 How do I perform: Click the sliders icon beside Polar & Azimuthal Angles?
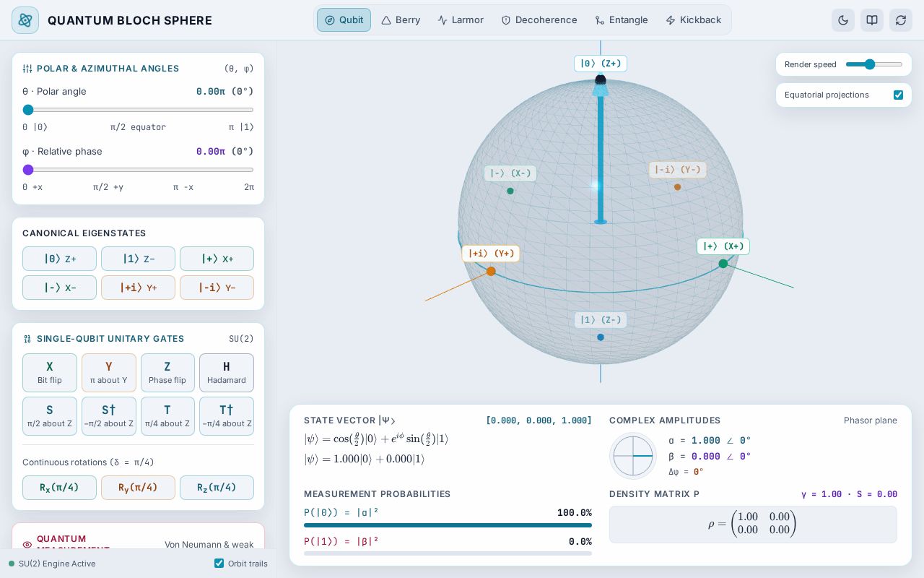pos(27,69)
